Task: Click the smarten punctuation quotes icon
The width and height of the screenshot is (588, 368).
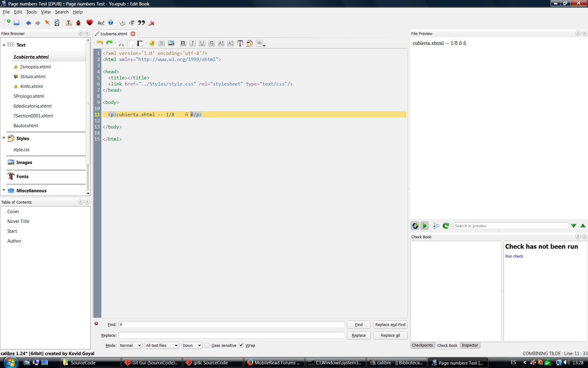Action: 141,23
